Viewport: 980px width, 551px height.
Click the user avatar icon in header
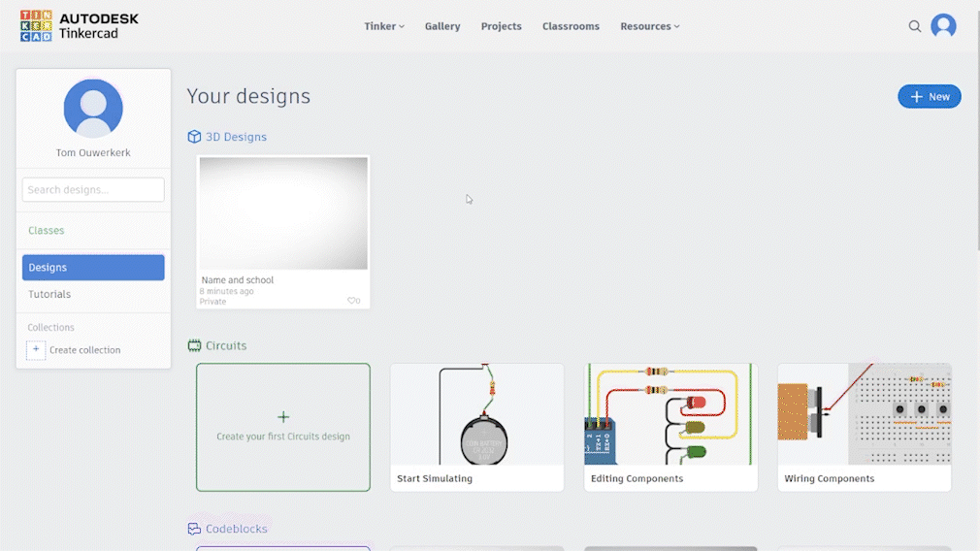coord(943,26)
